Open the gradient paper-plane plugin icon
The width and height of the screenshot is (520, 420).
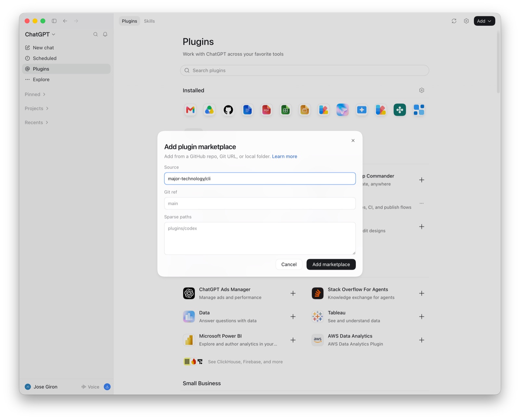click(343, 110)
